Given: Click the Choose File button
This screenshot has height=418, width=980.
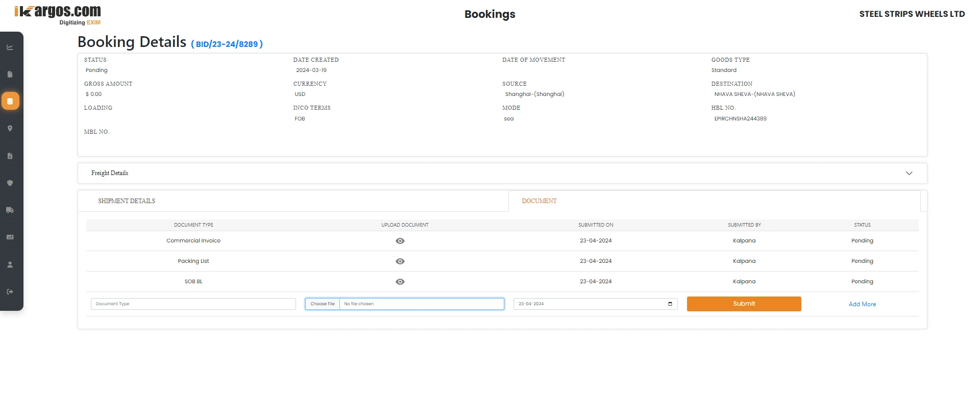Looking at the screenshot, I should tap(323, 304).
